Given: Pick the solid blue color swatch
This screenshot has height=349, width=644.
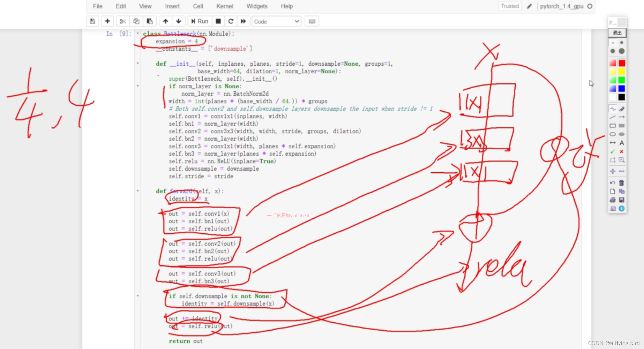Looking at the screenshot, I should (x=622, y=89).
